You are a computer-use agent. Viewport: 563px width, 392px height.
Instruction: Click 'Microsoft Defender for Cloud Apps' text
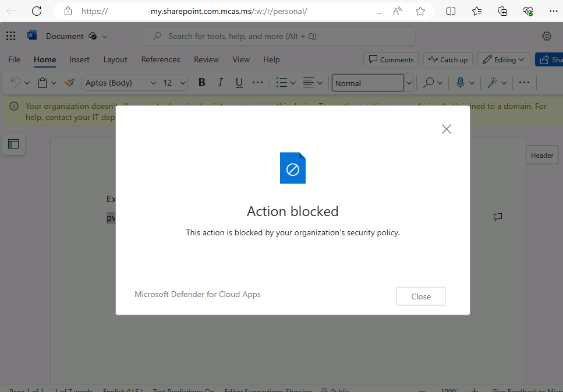pyautogui.click(x=197, y=294)
